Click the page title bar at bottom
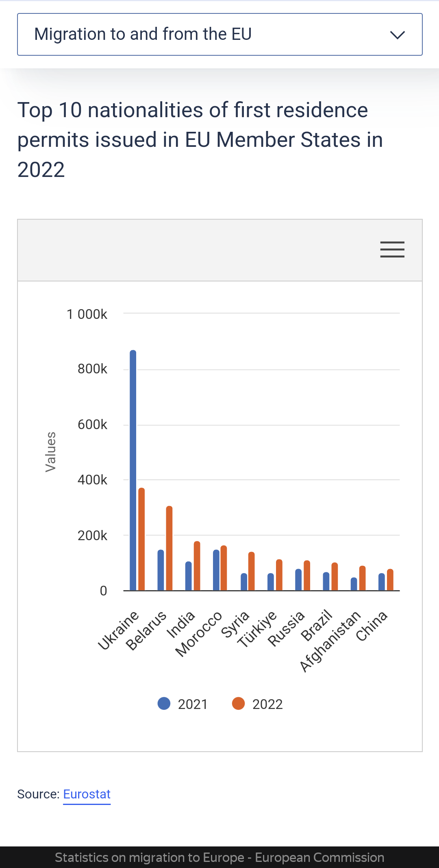439x868 pixels. pyautogui.click(x=219, y=857)
